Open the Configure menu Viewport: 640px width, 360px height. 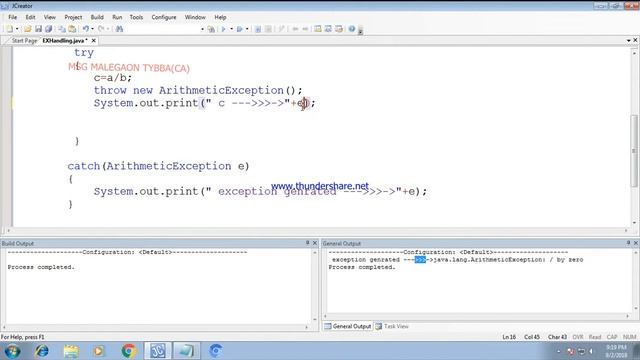[x=164, y=17]
